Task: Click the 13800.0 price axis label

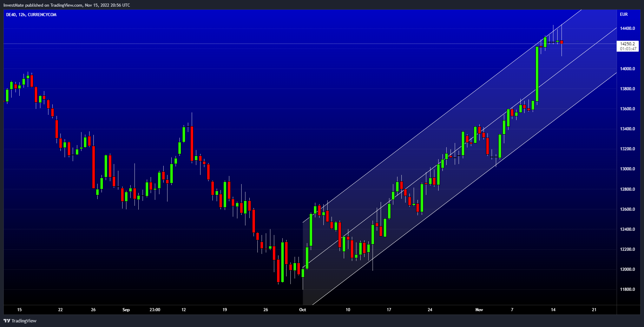Action: pyautogui.click(x=627, y=89)
